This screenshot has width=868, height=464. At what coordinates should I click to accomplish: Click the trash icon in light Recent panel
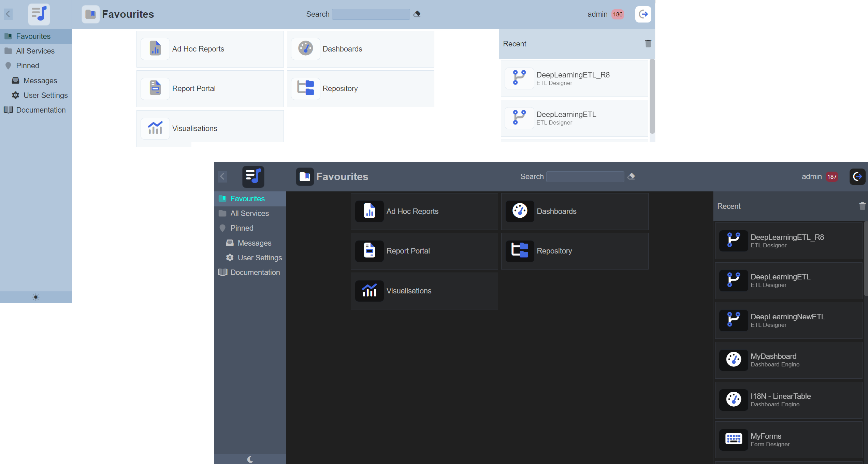pos(648,44)
